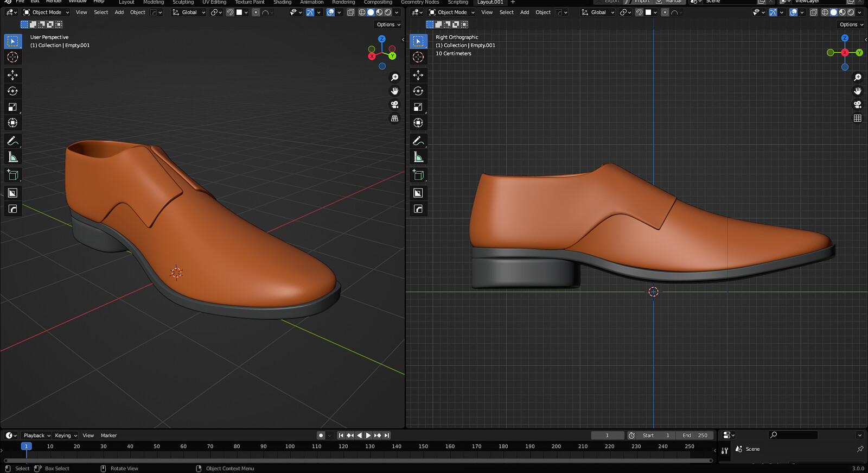Pick Scale tool in left viewport toolbar
The height and width of the screenshot is (473, 868).
click(x=13, y=107)
